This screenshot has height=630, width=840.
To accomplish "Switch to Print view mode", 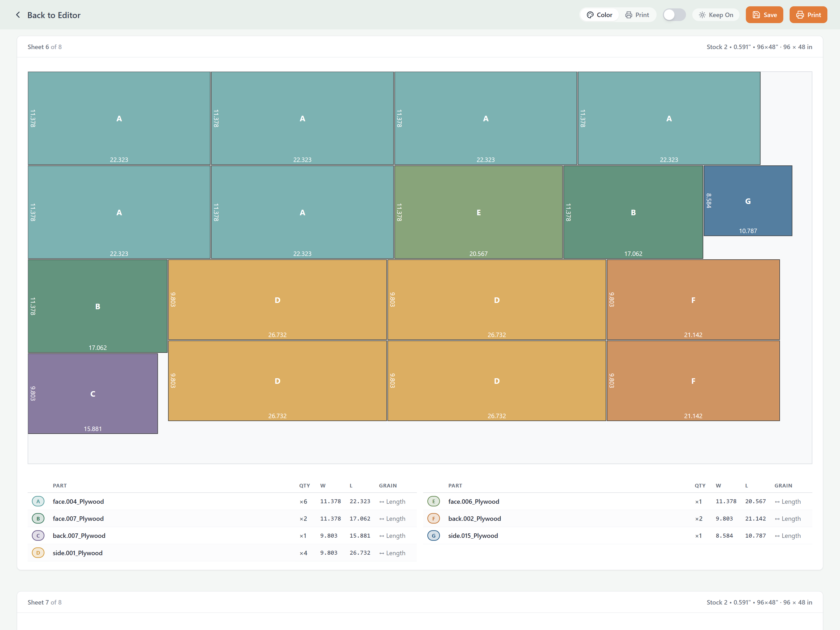I will 637,15.
